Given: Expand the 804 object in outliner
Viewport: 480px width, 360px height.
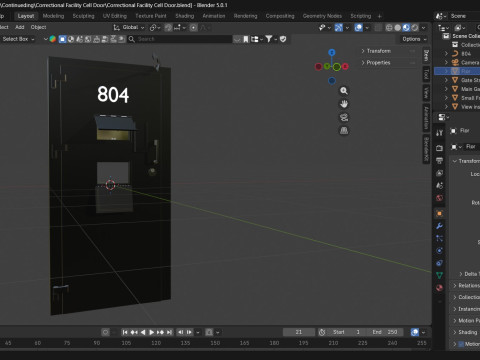Looking at the screenshot, I should pos(446,53).
